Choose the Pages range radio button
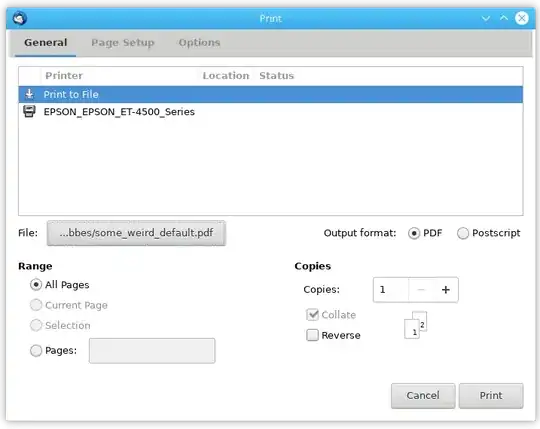 [36, 351]
